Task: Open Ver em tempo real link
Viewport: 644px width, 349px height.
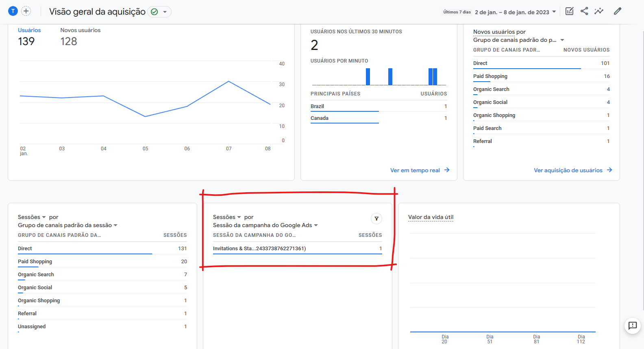Action: [420, 170]
